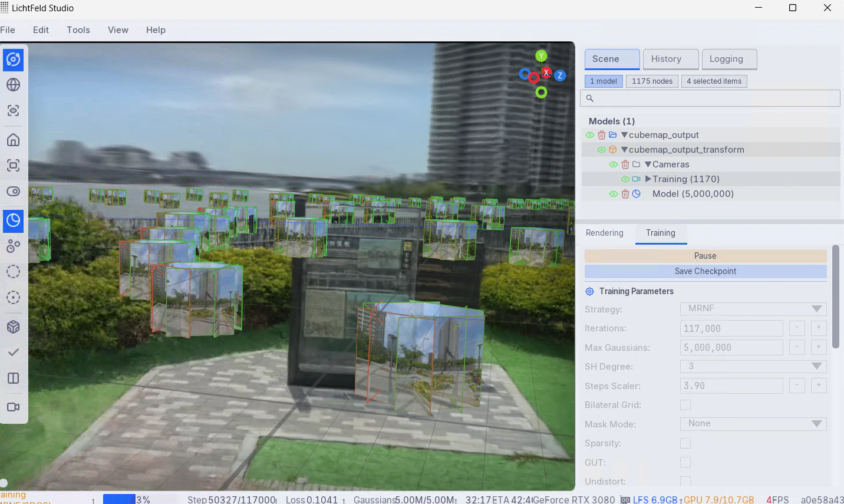Switch to the Rendering tab

[x=605, y=233]
